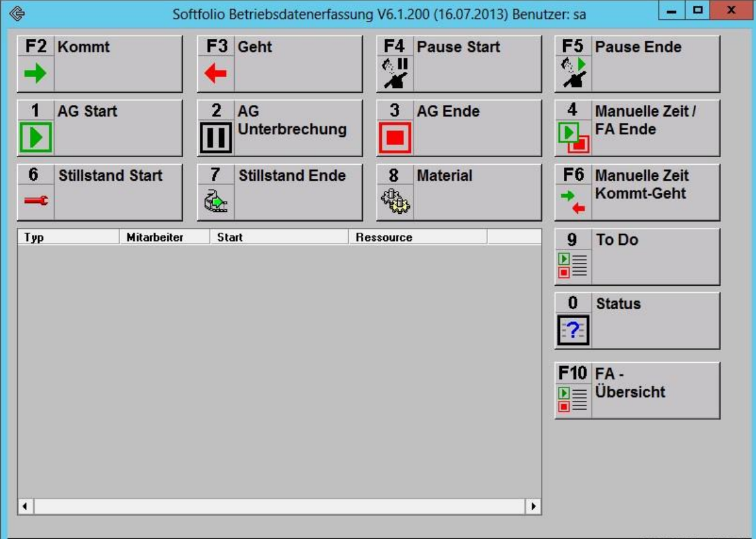The height and width of the screenshot is (539, 756).
Task: Choose Manuelle Zeit Kommt-Geht button
Action: 637,192
